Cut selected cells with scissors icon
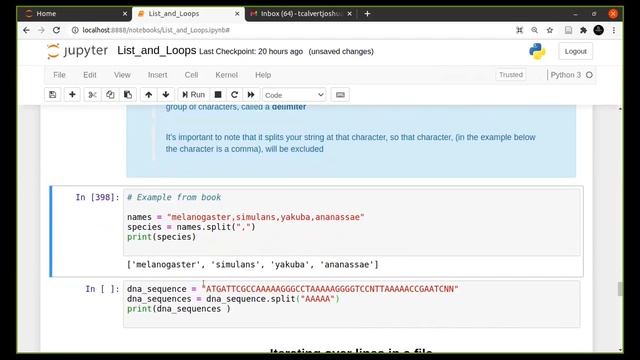Image resolution: width=640 pixels, height=360 pixels. [92, 95]
